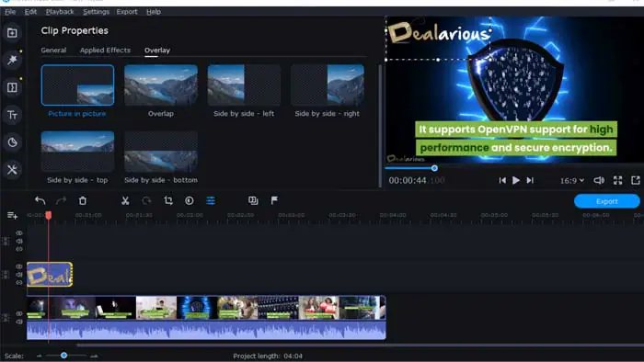Screen dimensions: 644x362
Task: Open the Import media sidebar icon
Action: coord(12,33)
